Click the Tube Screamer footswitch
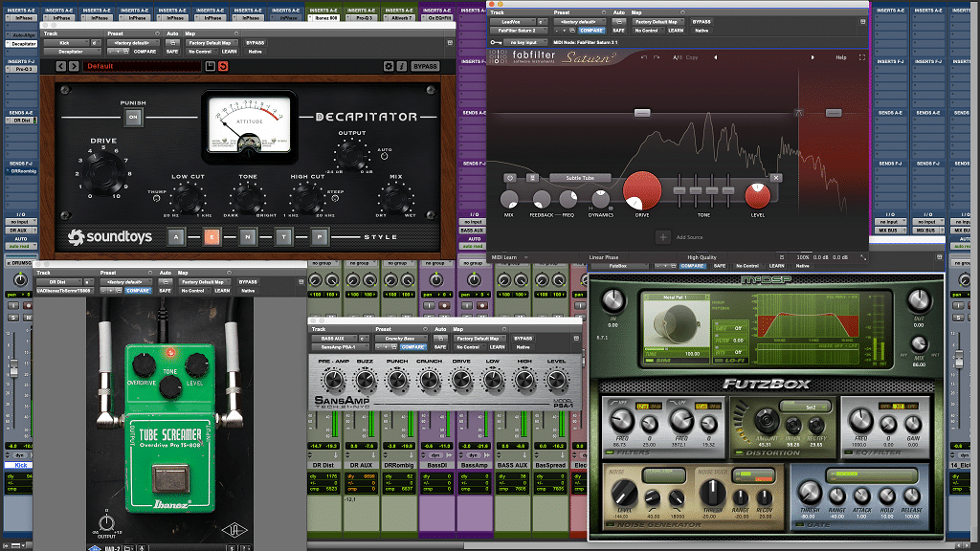 coord(170,480)
